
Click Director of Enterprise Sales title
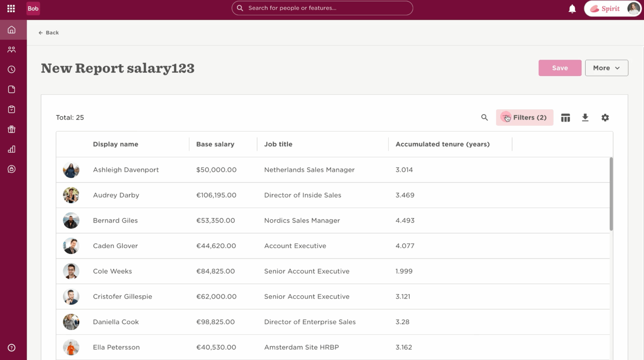point(310,322)
